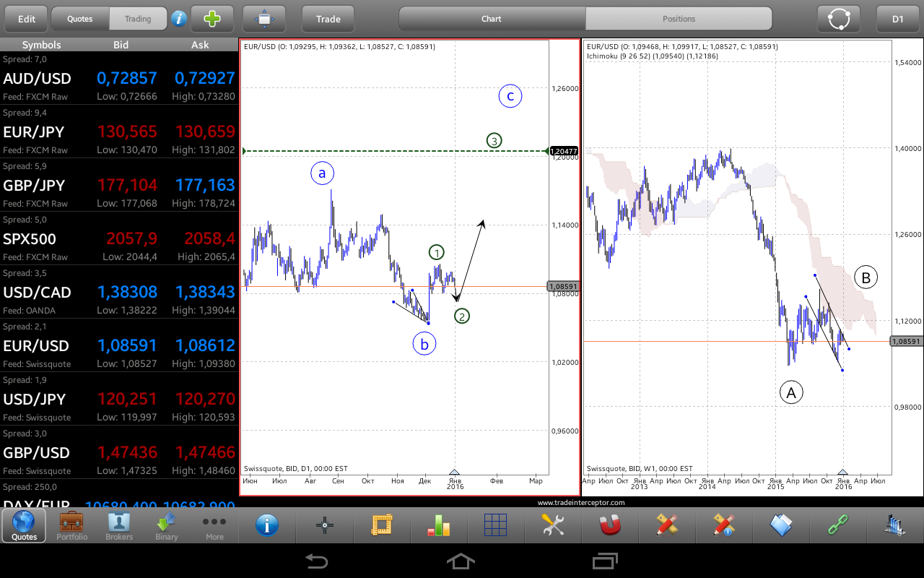Open the Brokers tab
The width and height of the screenshot is (924, 578).
[119, 525]
